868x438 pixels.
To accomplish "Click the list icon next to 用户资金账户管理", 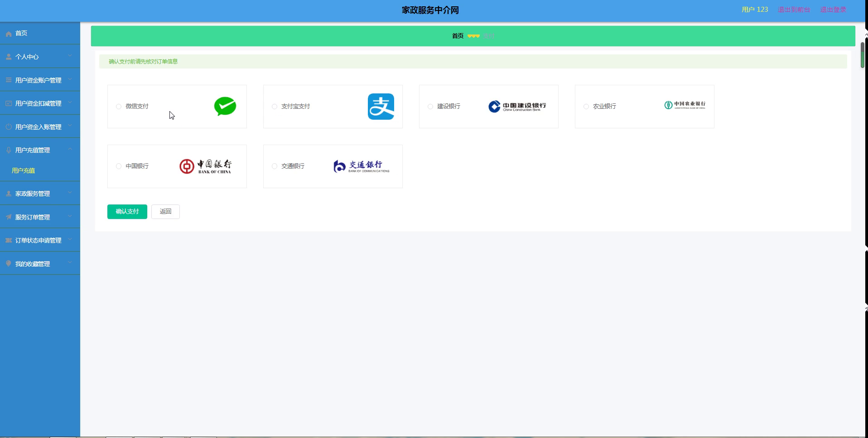I will (9, 80).
